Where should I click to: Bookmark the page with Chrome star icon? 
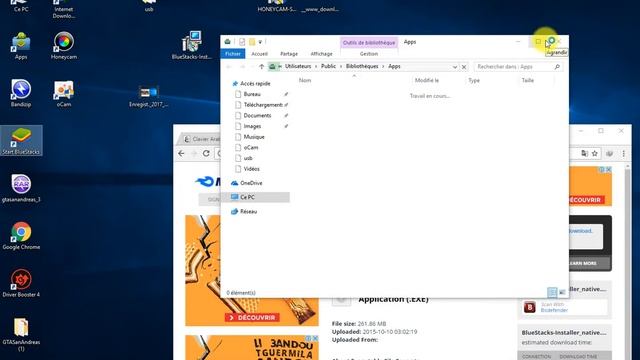click(595, 153)
